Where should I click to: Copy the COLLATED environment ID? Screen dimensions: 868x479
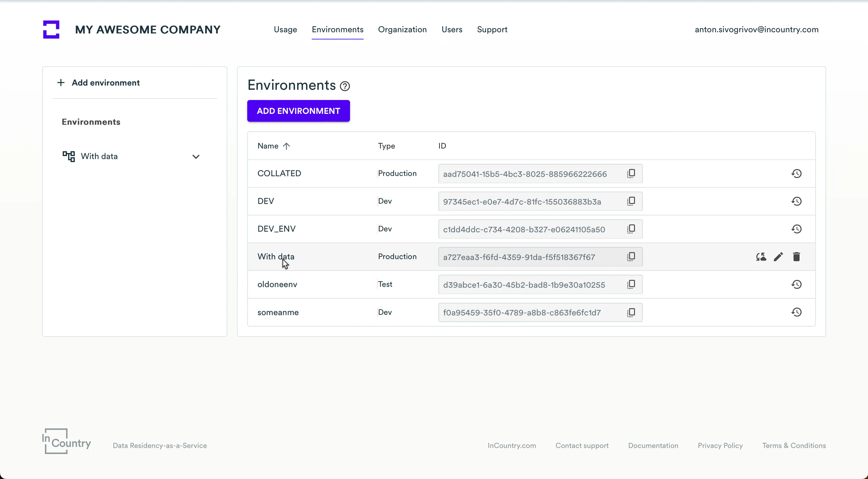631,174
